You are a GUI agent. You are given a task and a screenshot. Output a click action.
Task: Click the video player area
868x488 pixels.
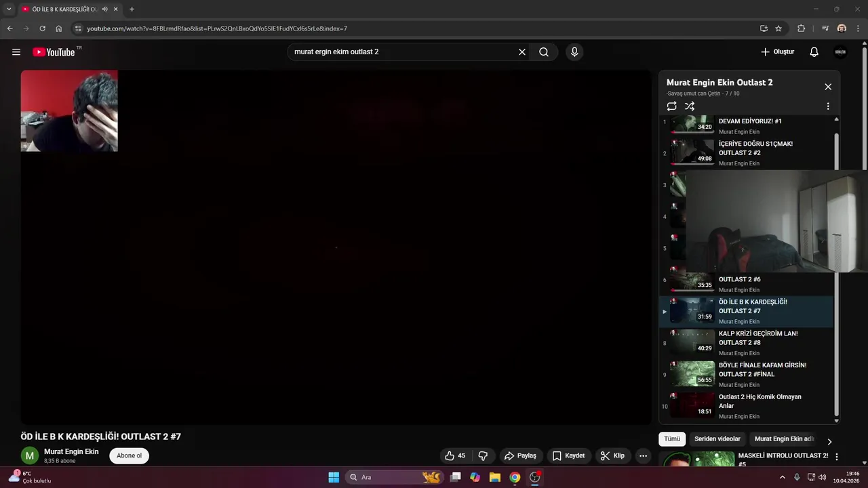(x=336, y=247)
